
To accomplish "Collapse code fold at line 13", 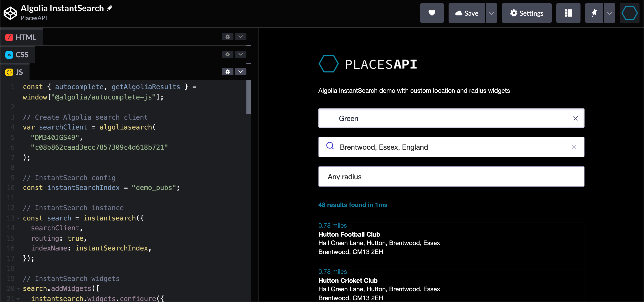I will click(18, 218).
